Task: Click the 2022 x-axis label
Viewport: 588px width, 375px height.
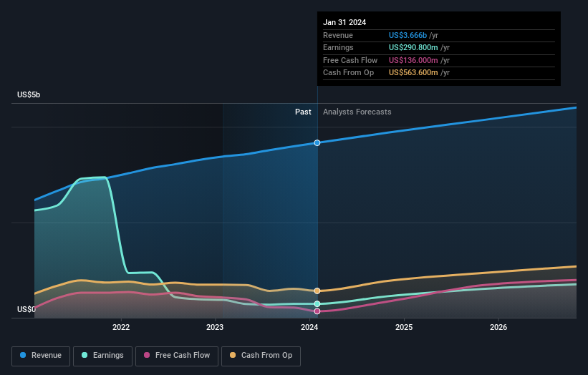Action: click(121, 328)
